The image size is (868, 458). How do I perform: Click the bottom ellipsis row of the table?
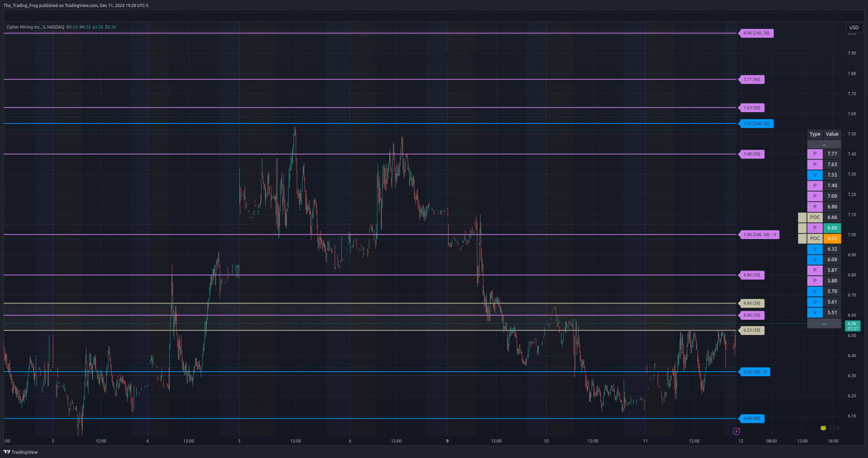coord(824,324)
